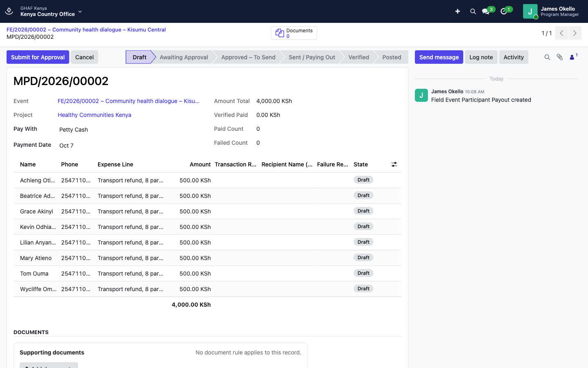Open the Grace Akinyi payout row
The width and height of the screenshot is (588, 368).
tap(207, 211)
